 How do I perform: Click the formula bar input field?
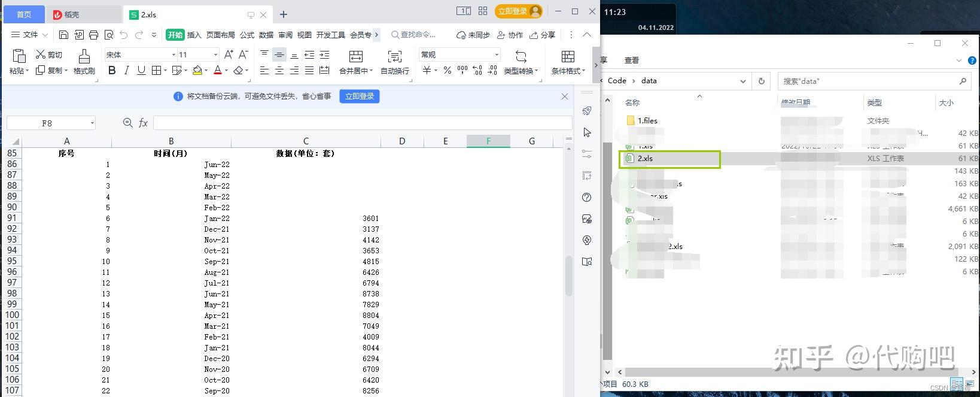tap(363, 123)
